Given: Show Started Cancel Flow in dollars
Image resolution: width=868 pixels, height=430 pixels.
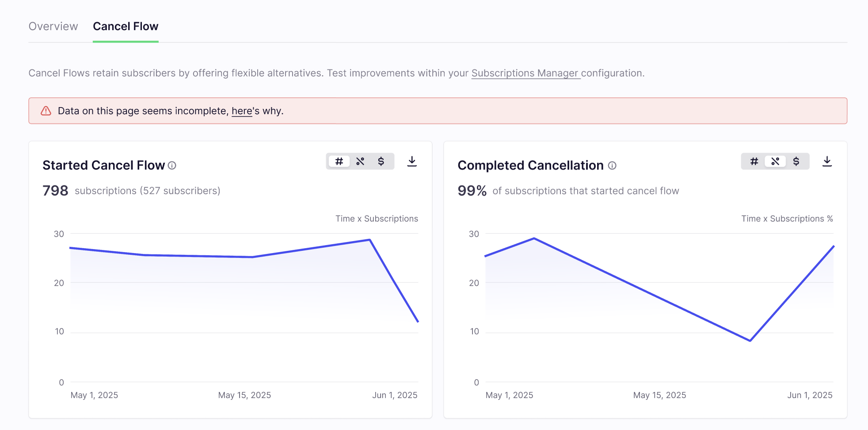Looking at the screenshot, I should coord(381,161).
